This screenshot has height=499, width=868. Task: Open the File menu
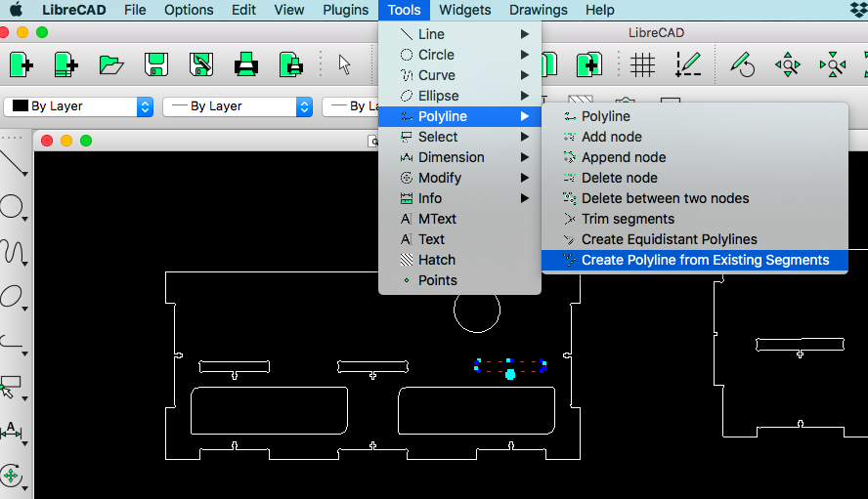135,10
